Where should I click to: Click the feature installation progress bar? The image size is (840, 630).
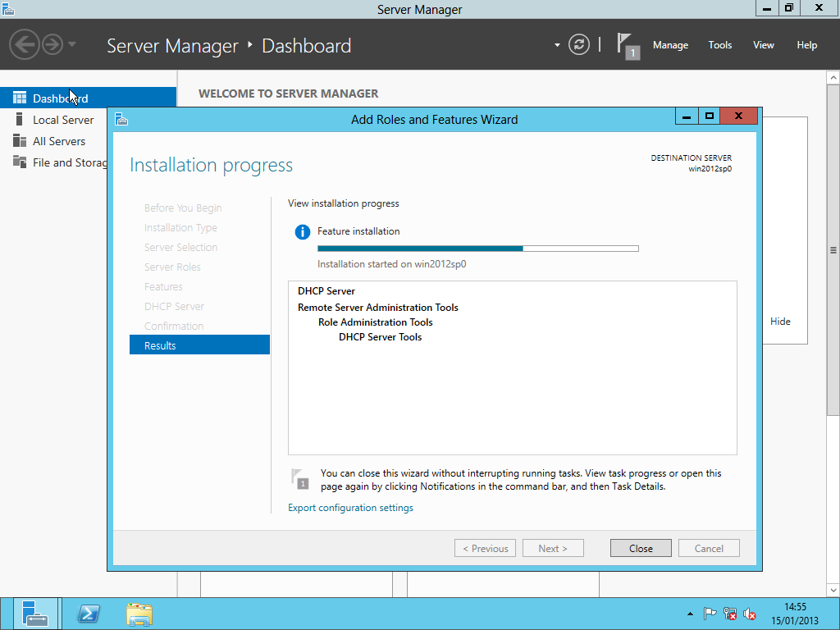[477, 248]
